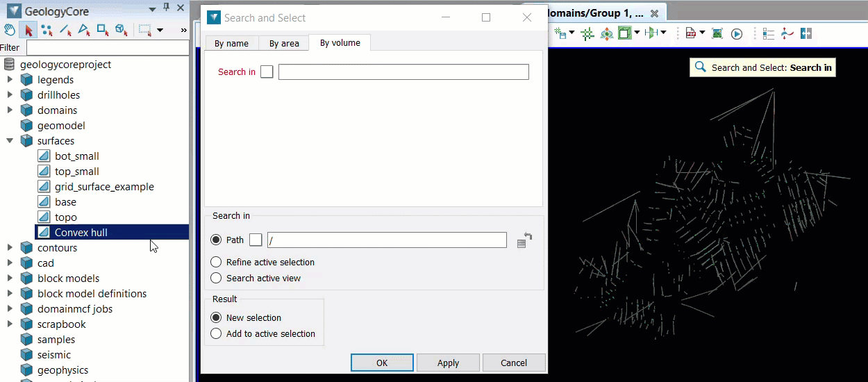Select the grid_surface_example surface

pos(104,187)
